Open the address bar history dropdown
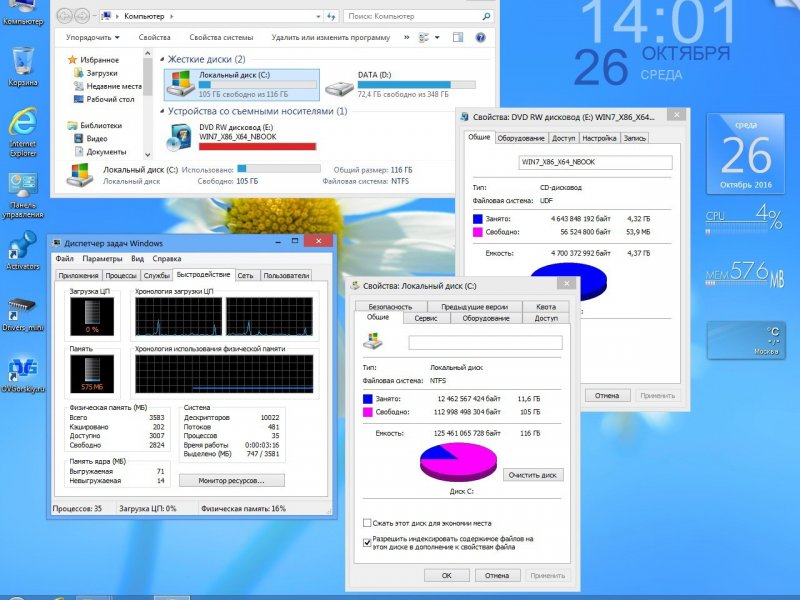Viewport: 800px width, 600px height. [x=318, y=16]
